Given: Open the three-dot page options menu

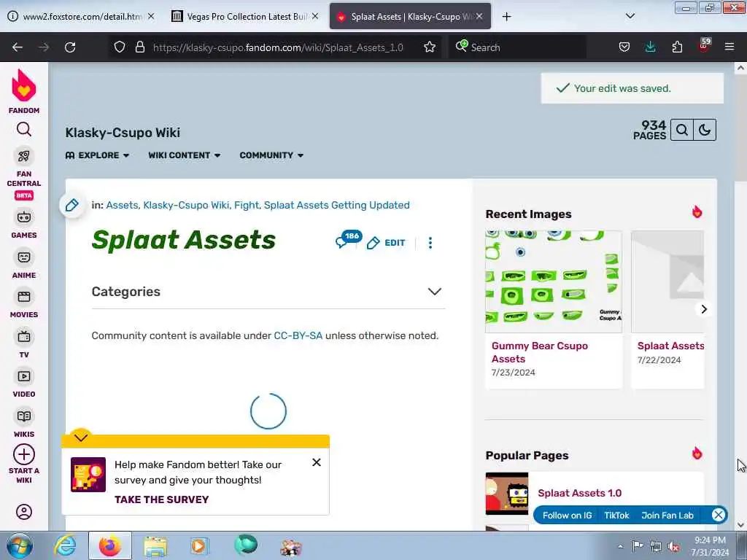Looking at the screenshot, I should pos(430,243).
